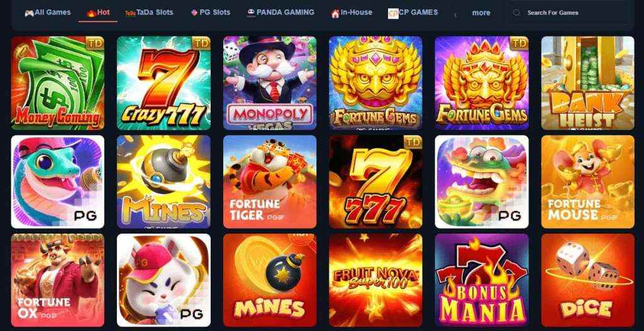This screenshot has width=644, height=331.
Task: Select the Bank Heist game
Action: coord(588,83)
